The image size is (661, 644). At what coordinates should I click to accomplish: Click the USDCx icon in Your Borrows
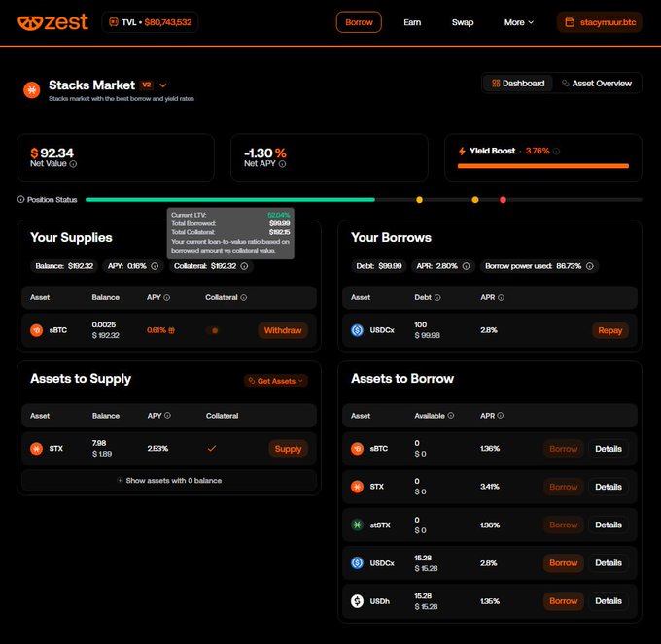(x=357, y=330)
